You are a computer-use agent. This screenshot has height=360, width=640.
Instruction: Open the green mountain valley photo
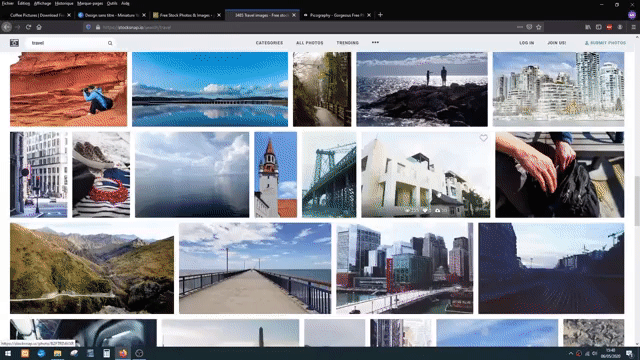[92, 268]
